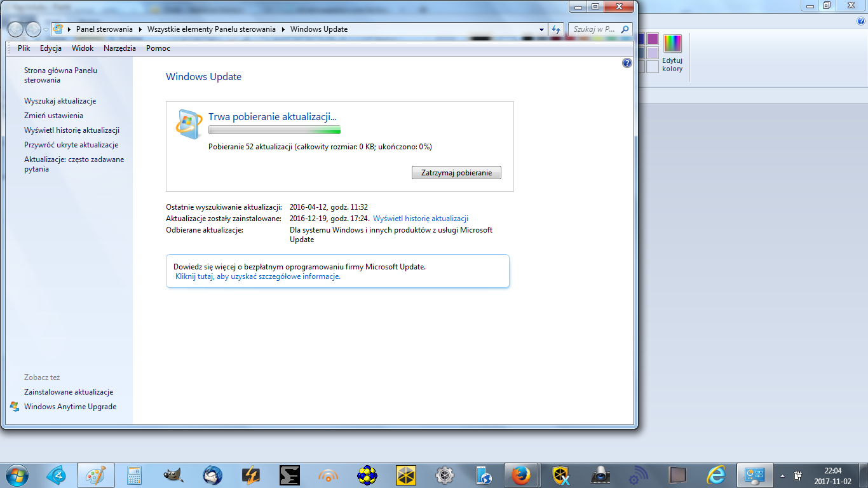Open Zainstalowane aktualizacje link
Image resolution: width=868 pixels, height=488 pixels.
pyautogui.click(x=69, y=392)
